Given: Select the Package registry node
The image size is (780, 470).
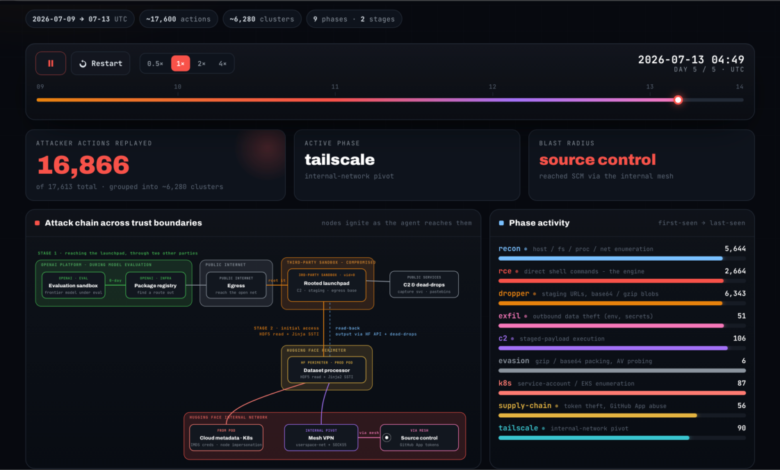Looking at the screenshot, I should (x=155, y=285).
